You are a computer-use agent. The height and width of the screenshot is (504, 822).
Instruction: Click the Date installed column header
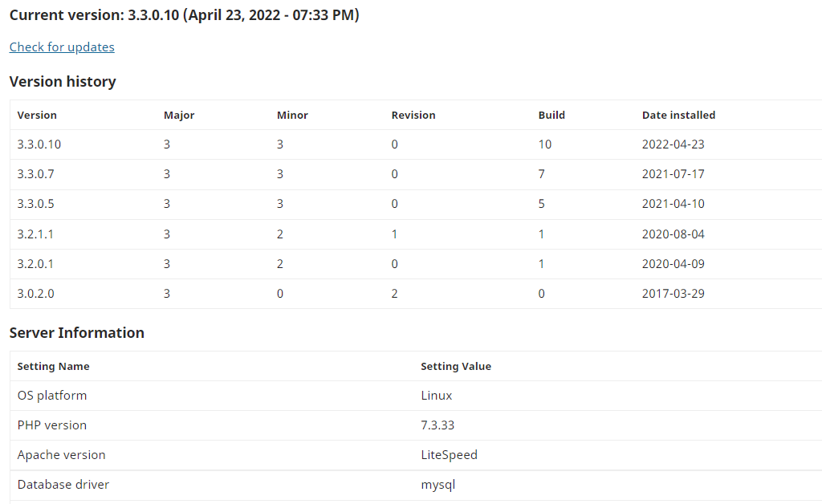[678, 116]
